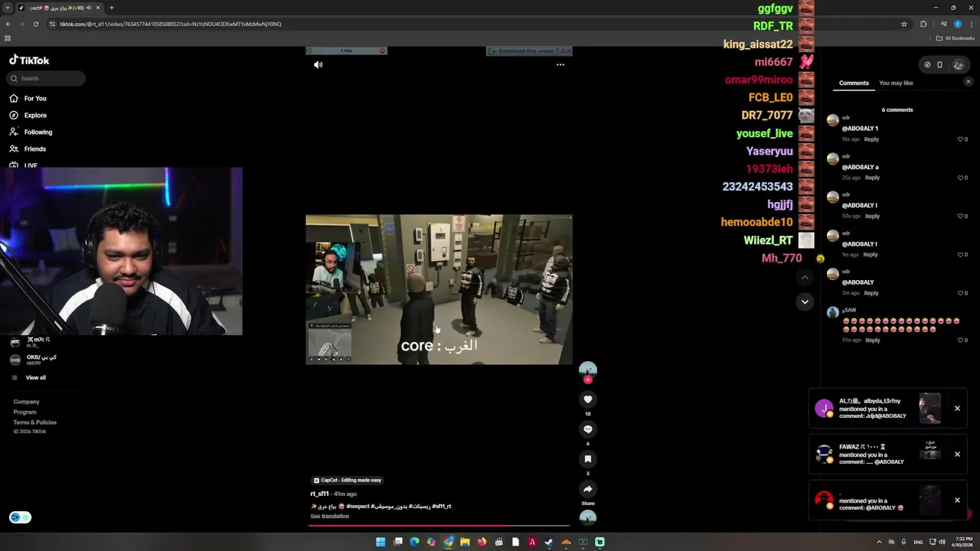The image size is (980, 551).
Task: Open the Terms & Policies footer link
Action: pyautogui.click(x=34, y=422)
